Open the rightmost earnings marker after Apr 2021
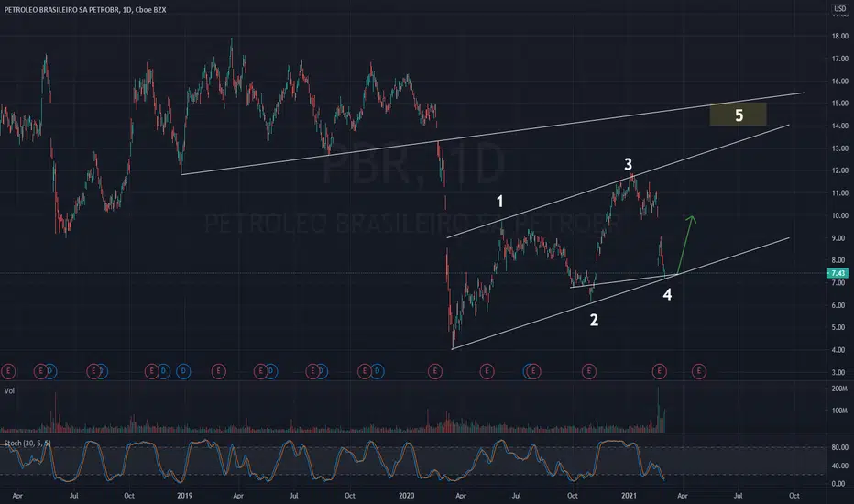The image size is (854, 504). click(x=699, y=372)
